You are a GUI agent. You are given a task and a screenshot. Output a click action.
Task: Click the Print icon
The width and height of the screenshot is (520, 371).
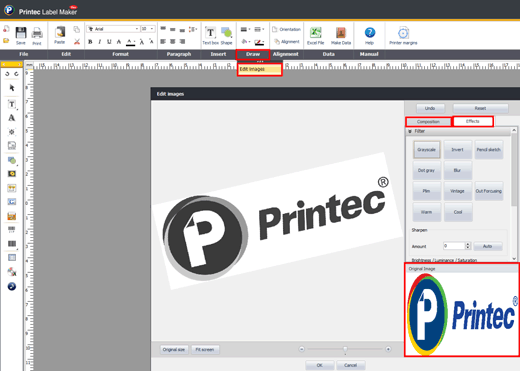pyautogui.click(x=37, y=33)
